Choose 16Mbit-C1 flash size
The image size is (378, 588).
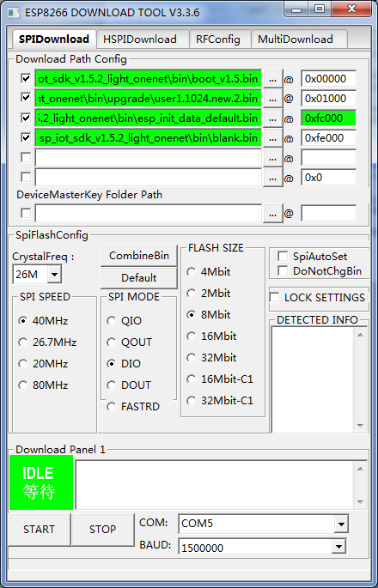[x=220, y=379]
